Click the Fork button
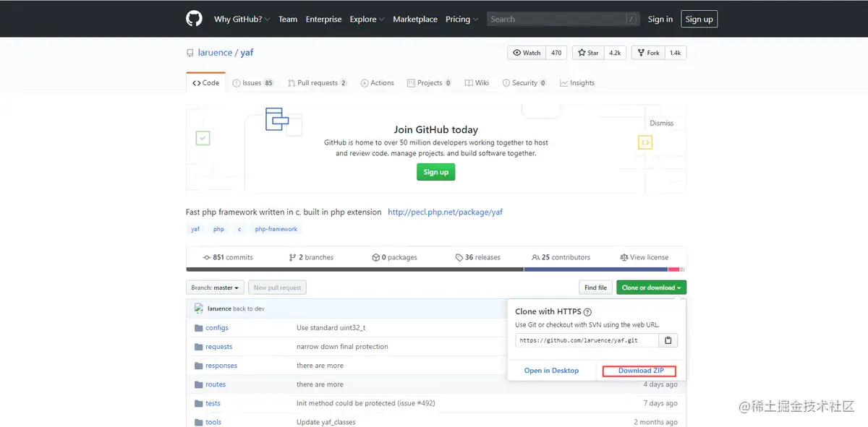Image resolution: width=868 pixels, height=427 pixels. click(648, 53)
